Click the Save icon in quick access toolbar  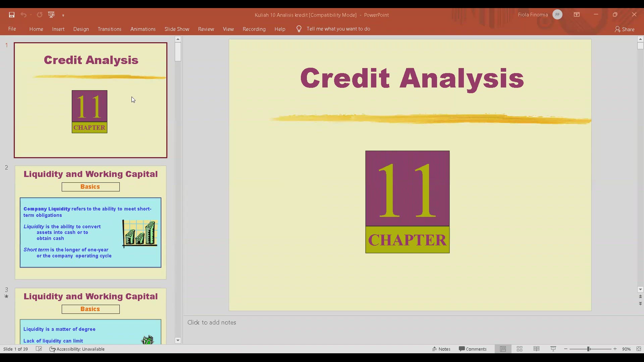tap(12, 15)
